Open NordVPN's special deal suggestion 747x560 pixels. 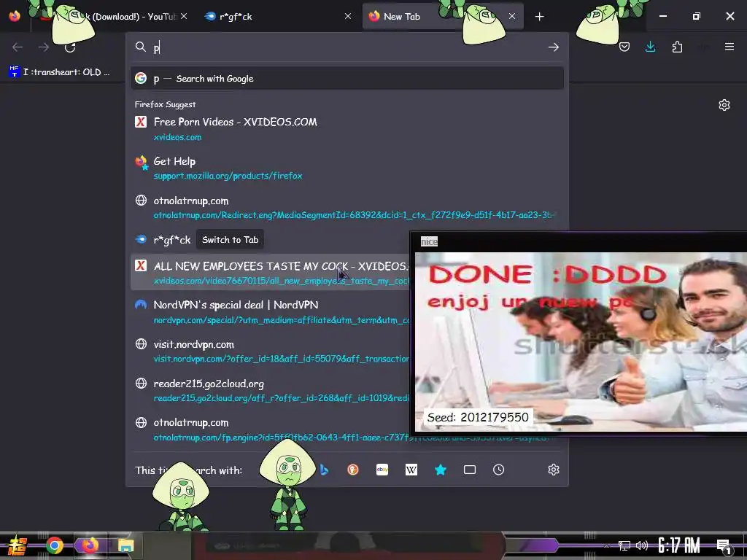(x=270, y=312)
